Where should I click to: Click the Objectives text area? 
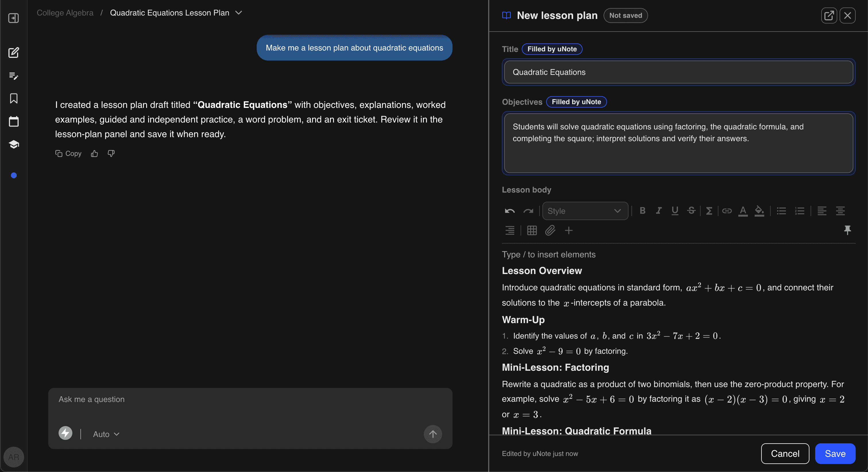tap(678, 143)
